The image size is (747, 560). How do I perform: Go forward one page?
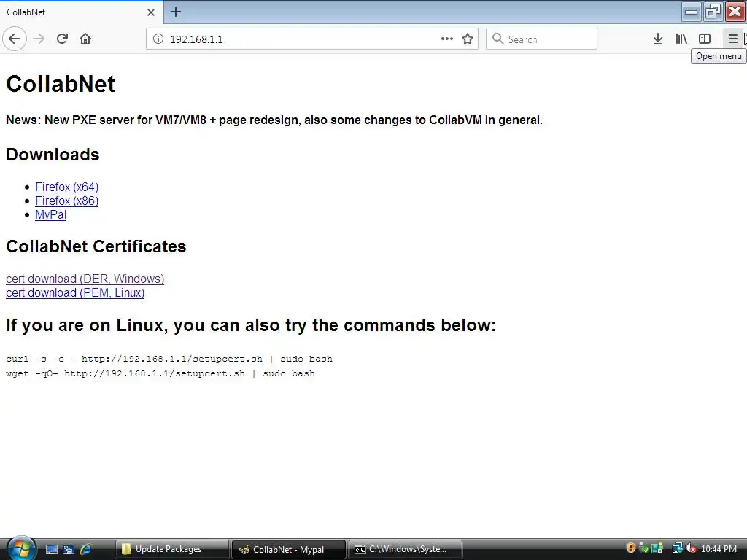pyautogui.click(x=39, y=39)
